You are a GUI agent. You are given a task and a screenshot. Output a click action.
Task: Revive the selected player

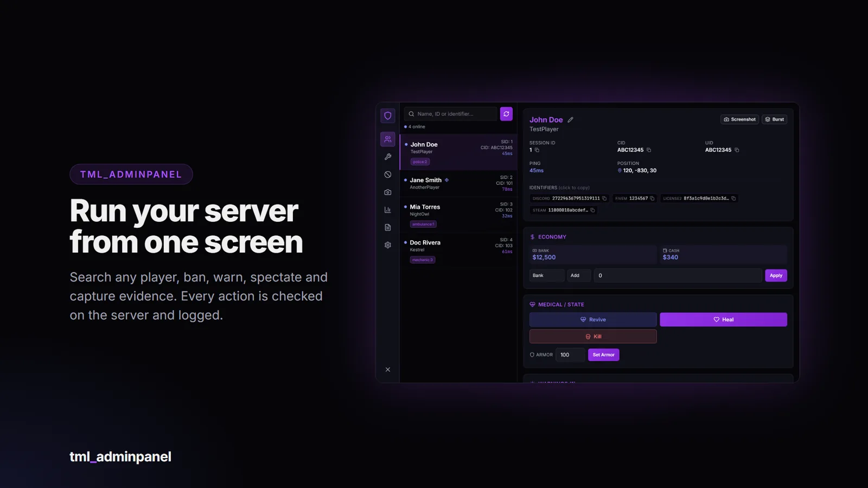593,319
